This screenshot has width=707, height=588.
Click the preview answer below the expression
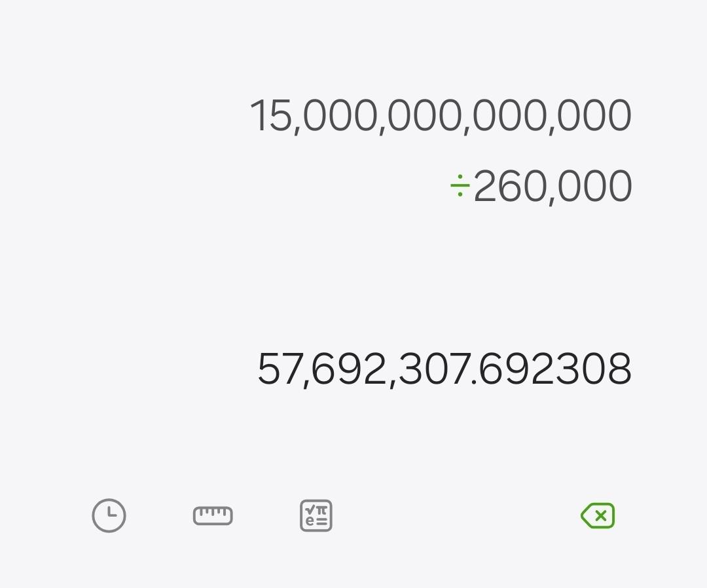444,369
